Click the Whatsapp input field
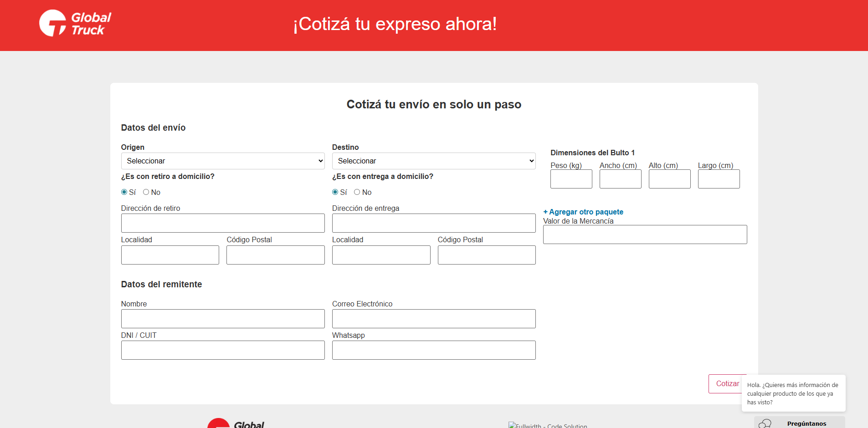The image size is (868, 428). point(434,350)
